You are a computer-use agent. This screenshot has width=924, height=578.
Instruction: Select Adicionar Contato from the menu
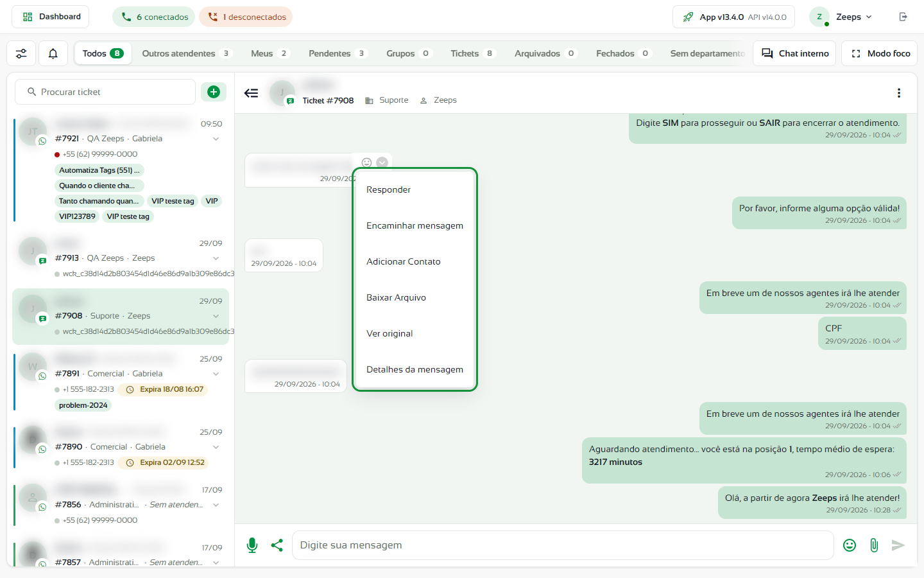click(415, 261)
